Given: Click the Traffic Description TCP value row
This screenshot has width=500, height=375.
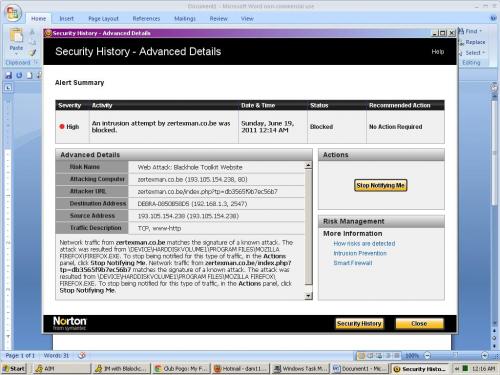Looking at the screenshot, I should (x=216, y=228).
